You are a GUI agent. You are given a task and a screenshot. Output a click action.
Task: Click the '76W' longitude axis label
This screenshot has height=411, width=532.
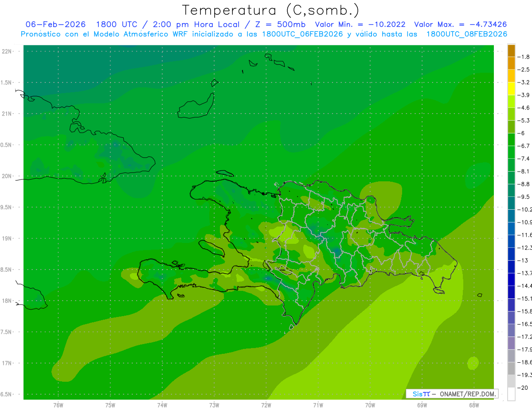(58, 405)
